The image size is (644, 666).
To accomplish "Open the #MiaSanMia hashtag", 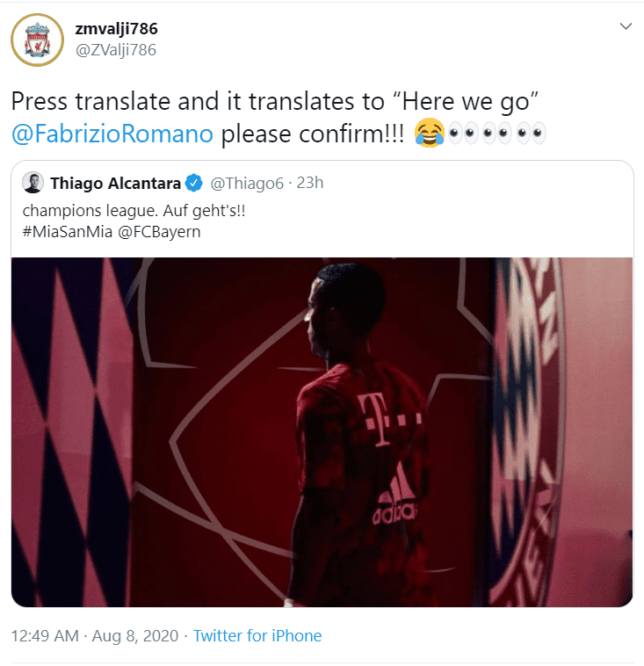I will coord(68,232).
